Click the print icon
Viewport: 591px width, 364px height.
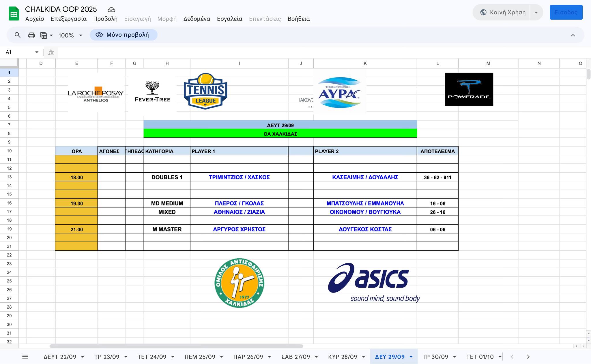coord(31,35)
